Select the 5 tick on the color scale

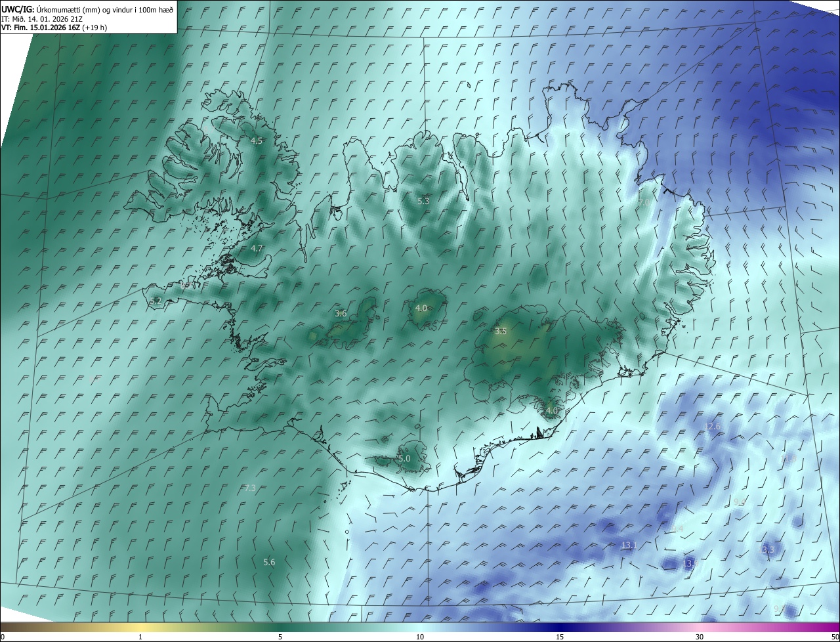click(x=280, y=637)
